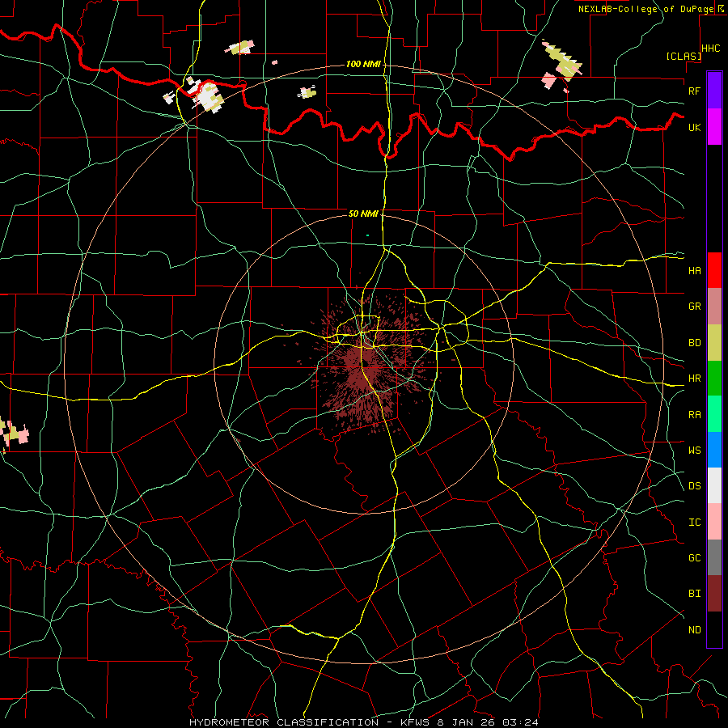
Task: Click the 'GR' legend label
Action: (x=695, y=307)
